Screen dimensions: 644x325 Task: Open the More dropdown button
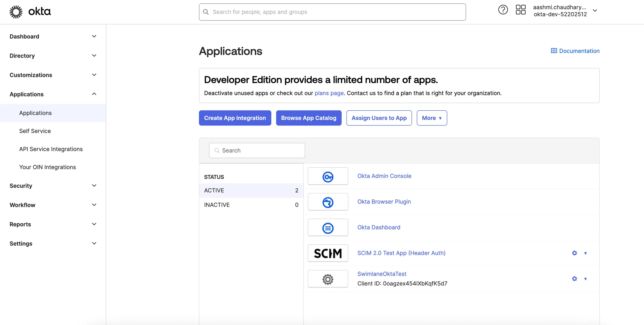[432, 118]
